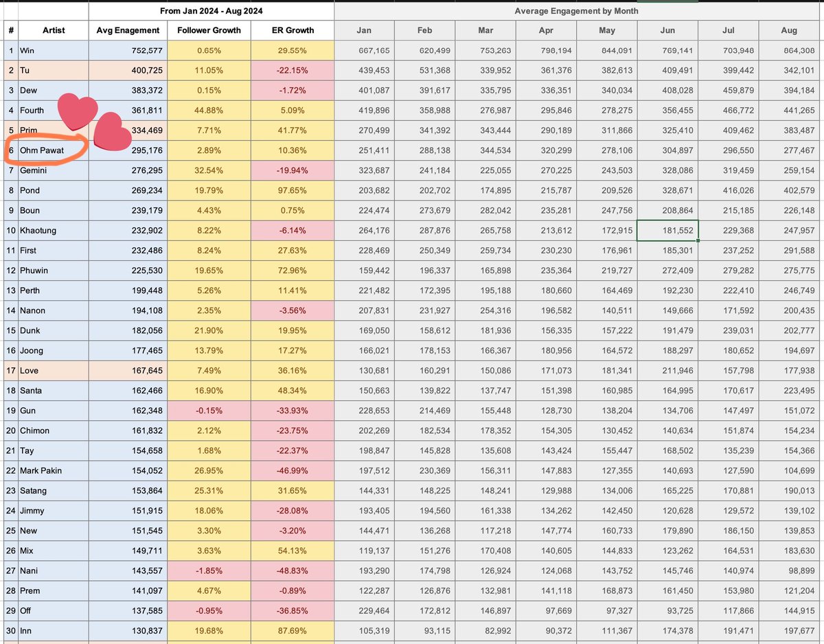824x644 pixels.
Task: Select New's Jul value 186,150
Action: (x=729, y=531)
